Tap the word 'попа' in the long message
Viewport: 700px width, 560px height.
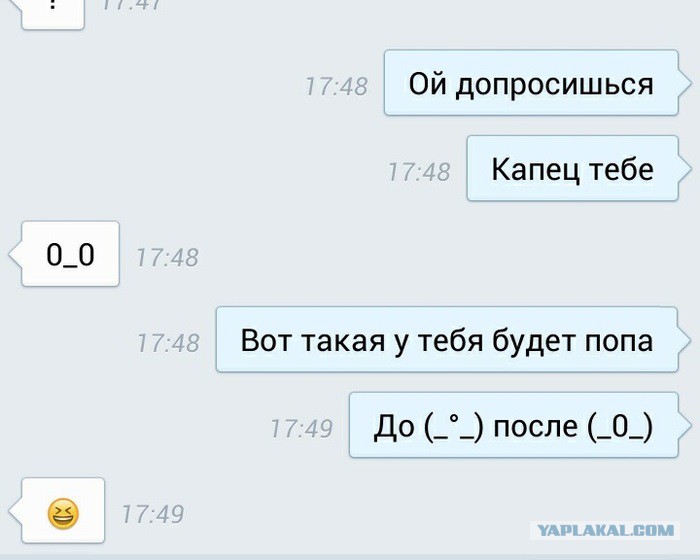tap(619, 342)
